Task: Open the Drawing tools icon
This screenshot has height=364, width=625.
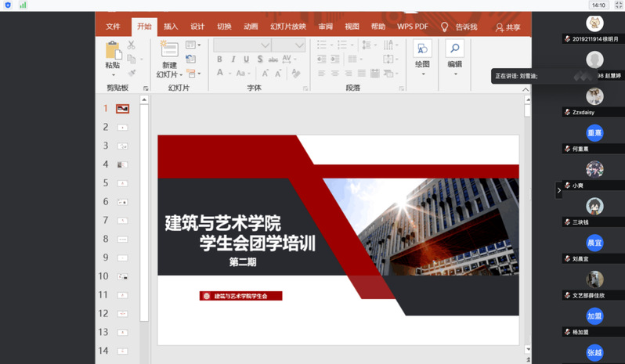Action: click(422, 50)
